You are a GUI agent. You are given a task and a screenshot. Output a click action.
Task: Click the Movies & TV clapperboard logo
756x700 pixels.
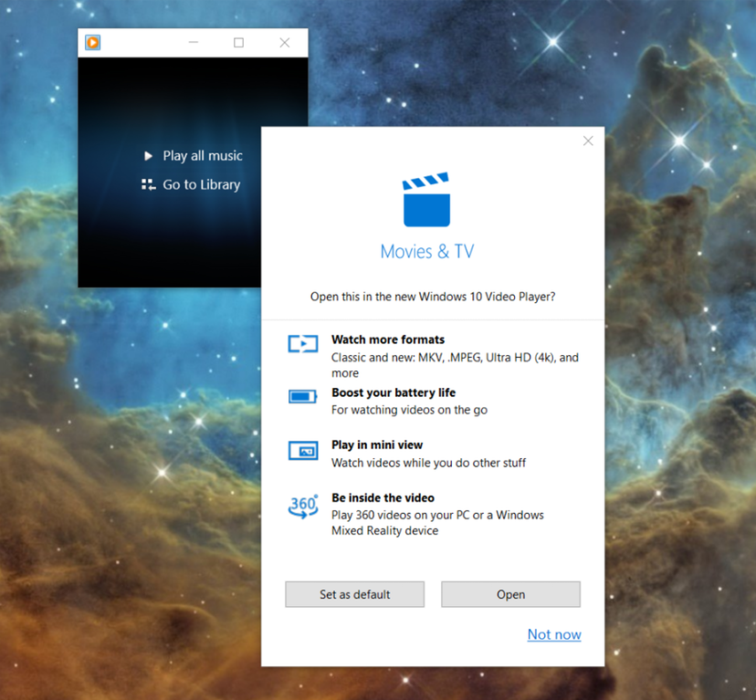(x=426, y=200)
